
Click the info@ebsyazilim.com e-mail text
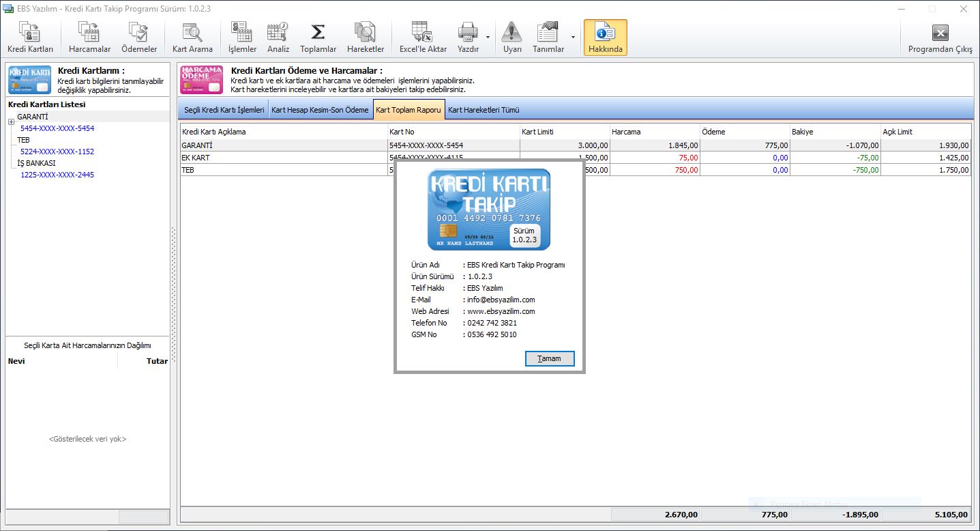501,300
